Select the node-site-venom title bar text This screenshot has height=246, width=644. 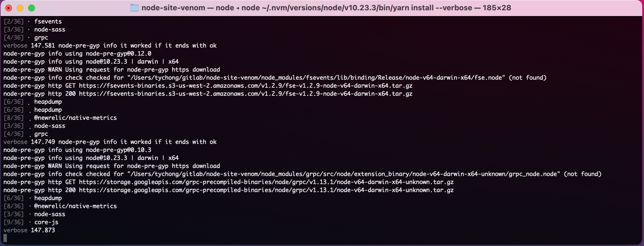click(174, 8)
